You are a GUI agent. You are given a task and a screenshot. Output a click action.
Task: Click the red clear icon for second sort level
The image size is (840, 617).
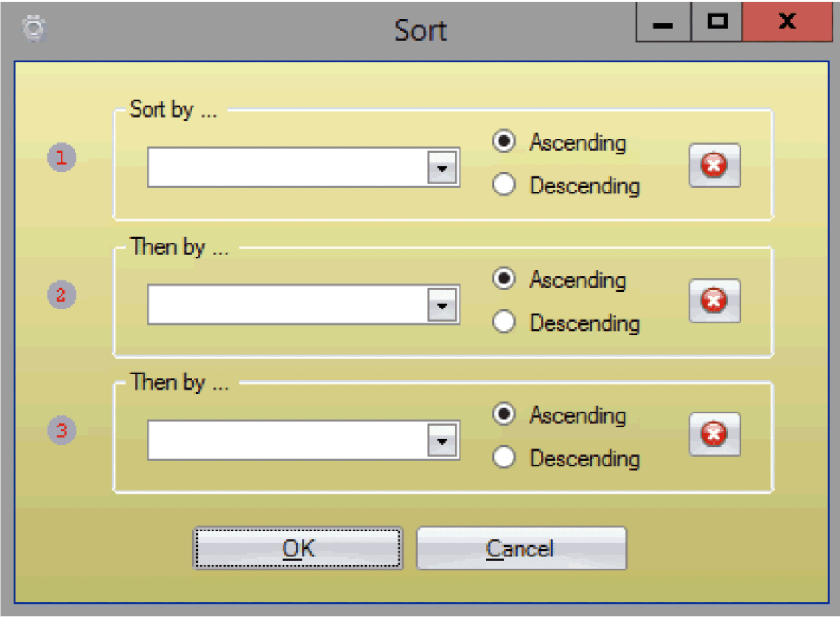click(714, 300)
